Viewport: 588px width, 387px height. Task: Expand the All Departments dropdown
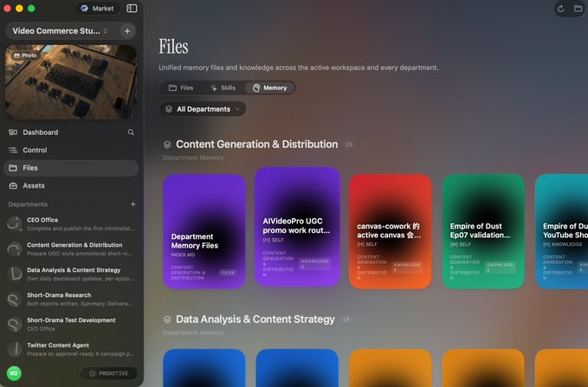point(203,109)
